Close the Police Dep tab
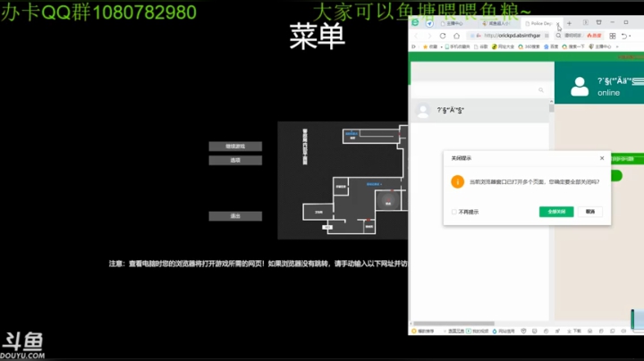Viewport: 644px width, 361px height. [x=558, y=24]
